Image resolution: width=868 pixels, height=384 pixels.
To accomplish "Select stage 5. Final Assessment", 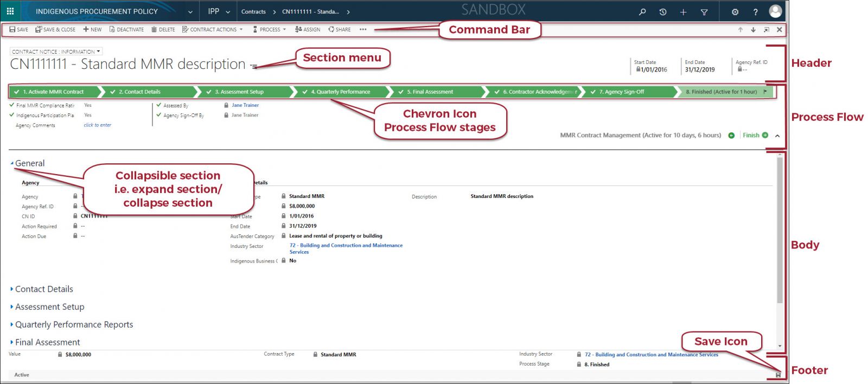I will (437, 92).
